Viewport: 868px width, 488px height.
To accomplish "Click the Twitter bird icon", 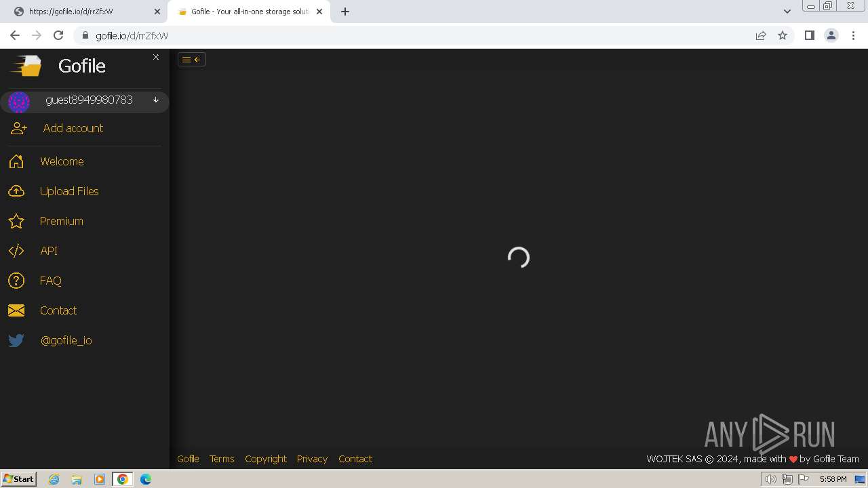I will (16, 340).
